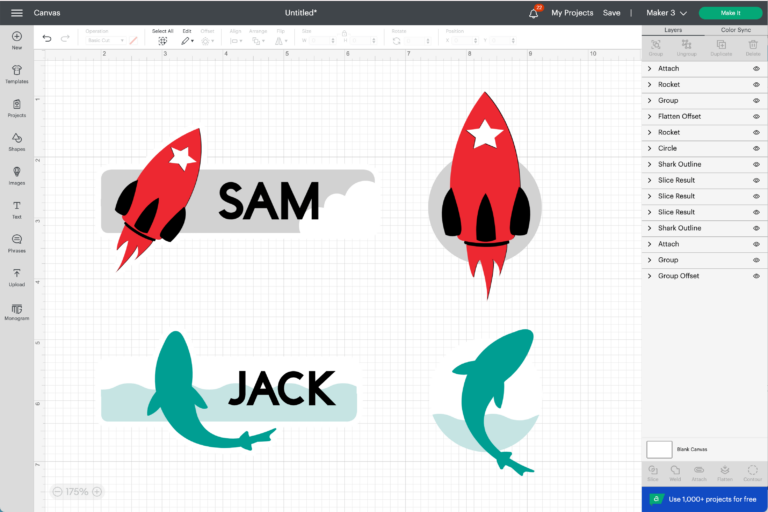Open the Templates panel
The width and height of the screenshot is (768, 512).
[17, 73]
